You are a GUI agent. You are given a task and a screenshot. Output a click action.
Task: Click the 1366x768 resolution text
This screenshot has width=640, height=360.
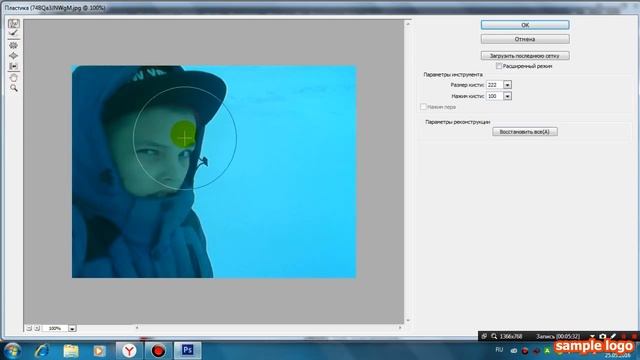tap(511, 336)
